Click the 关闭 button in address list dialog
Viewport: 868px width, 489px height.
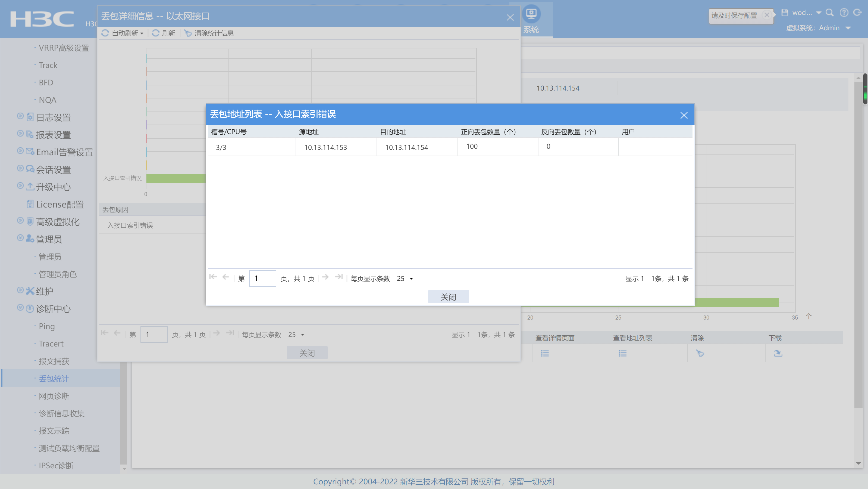(x=448, y=297)
